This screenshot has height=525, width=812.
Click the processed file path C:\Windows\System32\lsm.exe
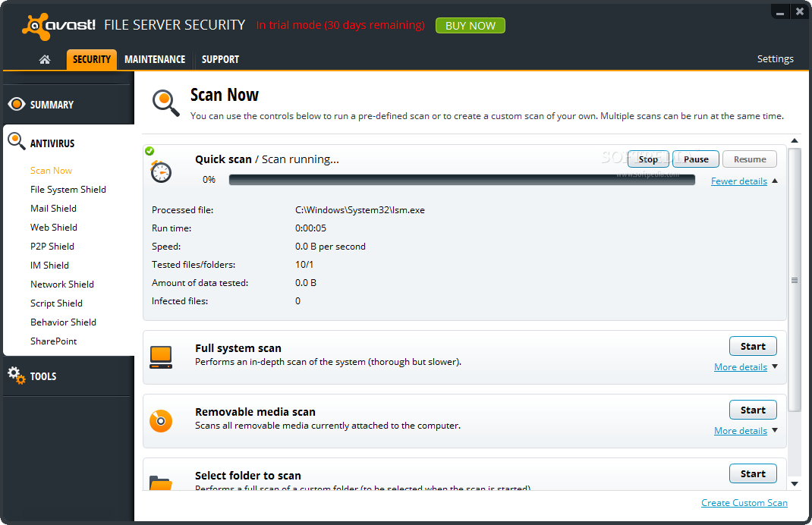360,210
